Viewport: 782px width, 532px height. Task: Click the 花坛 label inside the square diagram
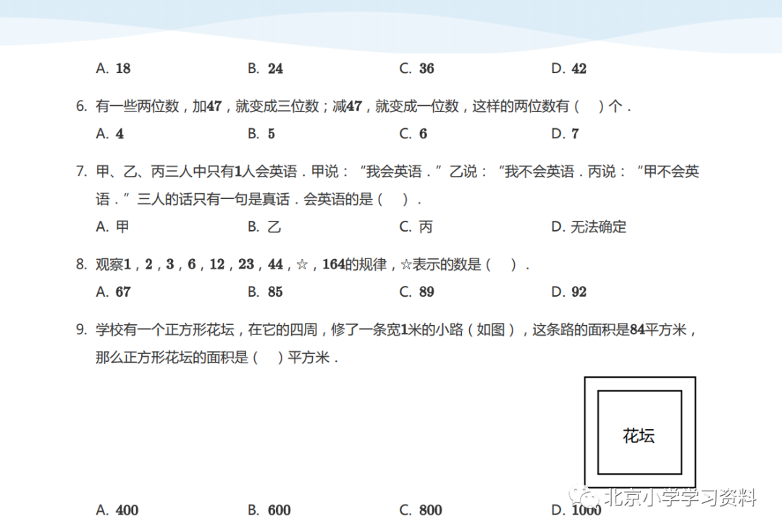(639, 436)
